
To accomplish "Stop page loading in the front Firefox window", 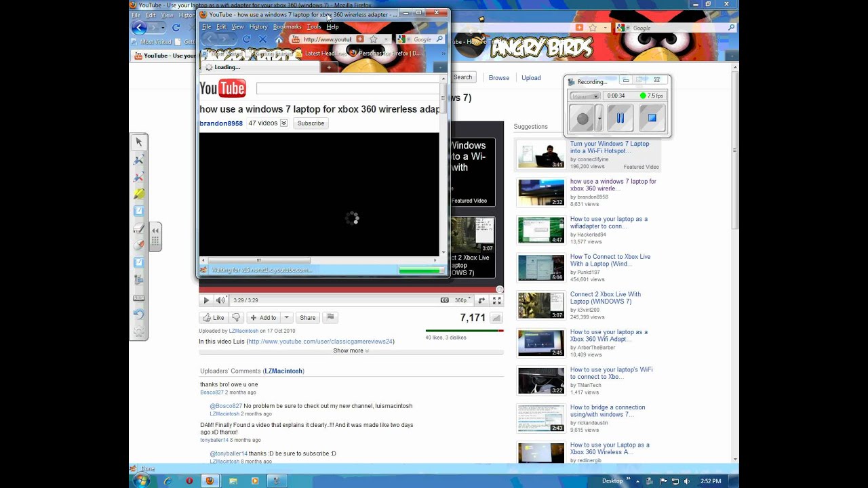I will (x=262, y=39).
